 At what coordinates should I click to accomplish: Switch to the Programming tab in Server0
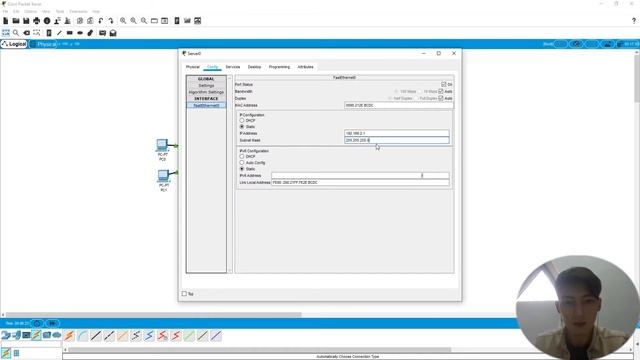279,67
